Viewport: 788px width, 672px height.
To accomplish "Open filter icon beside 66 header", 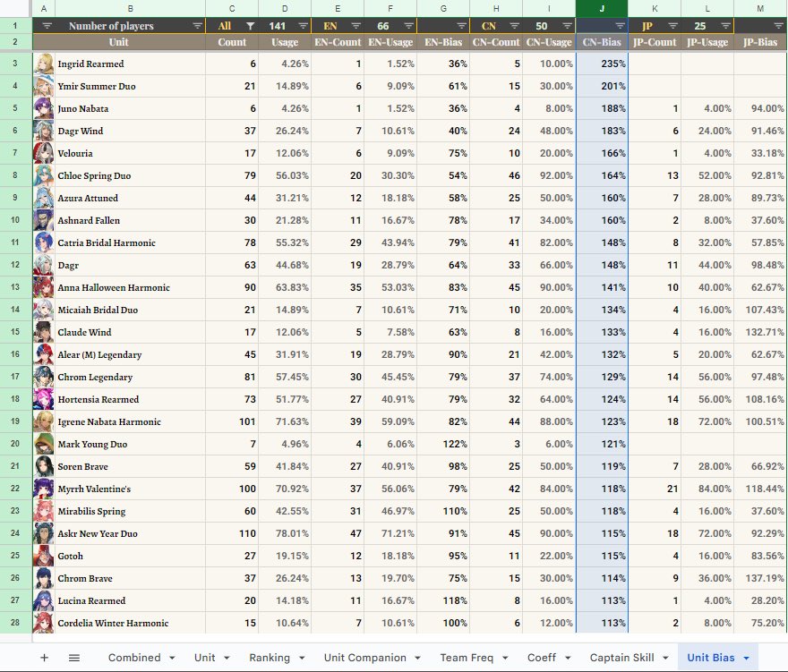I will tap(408, 26).
